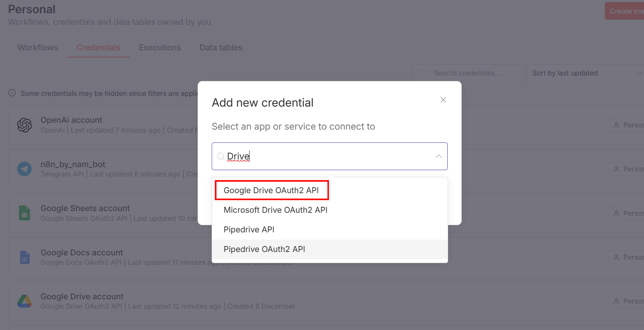
Task: Click the Google Docs icon
Action: 24,257
